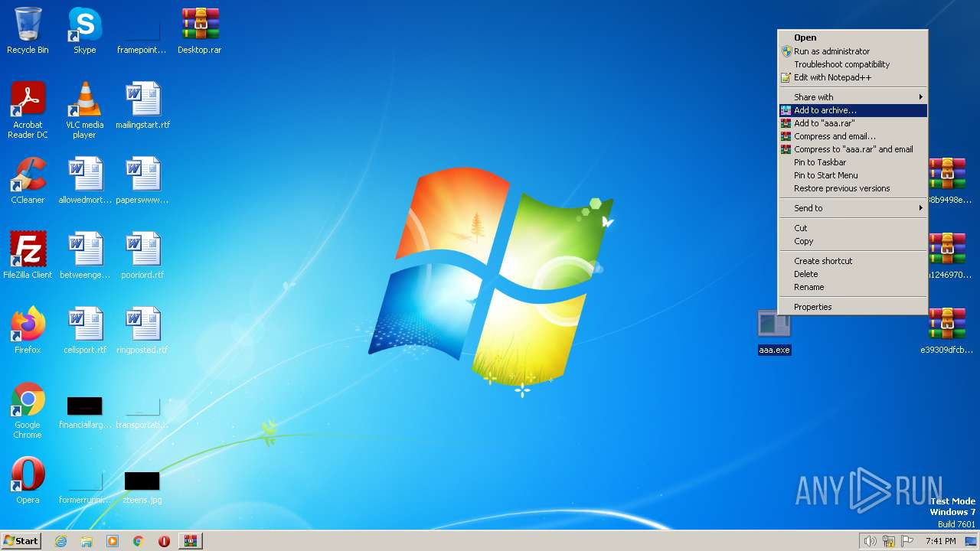The width and height of the screenshot is (980, 551).
Task: Choose Edit with Notepad++
Action: (853, 77)
